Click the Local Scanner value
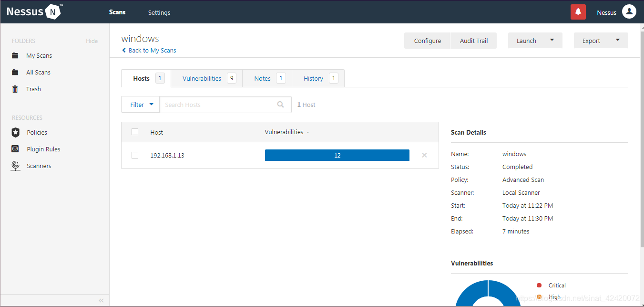Viewport: 644px width, 307px height. (521, 192)
